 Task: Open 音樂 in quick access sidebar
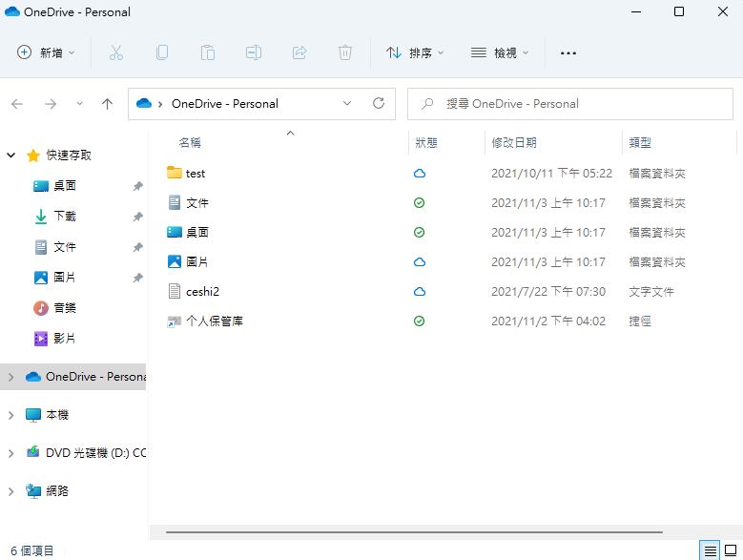[x=65, y=308]
